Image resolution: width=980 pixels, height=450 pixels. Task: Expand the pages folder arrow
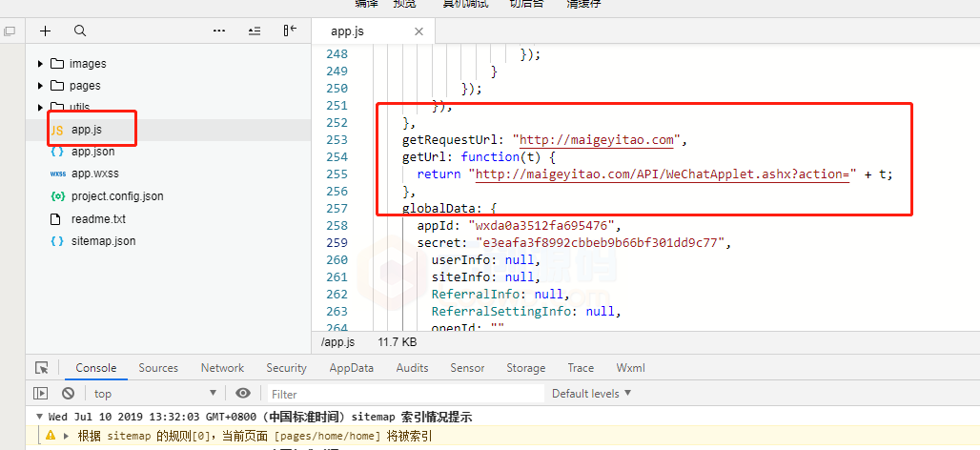coord(41,86)
